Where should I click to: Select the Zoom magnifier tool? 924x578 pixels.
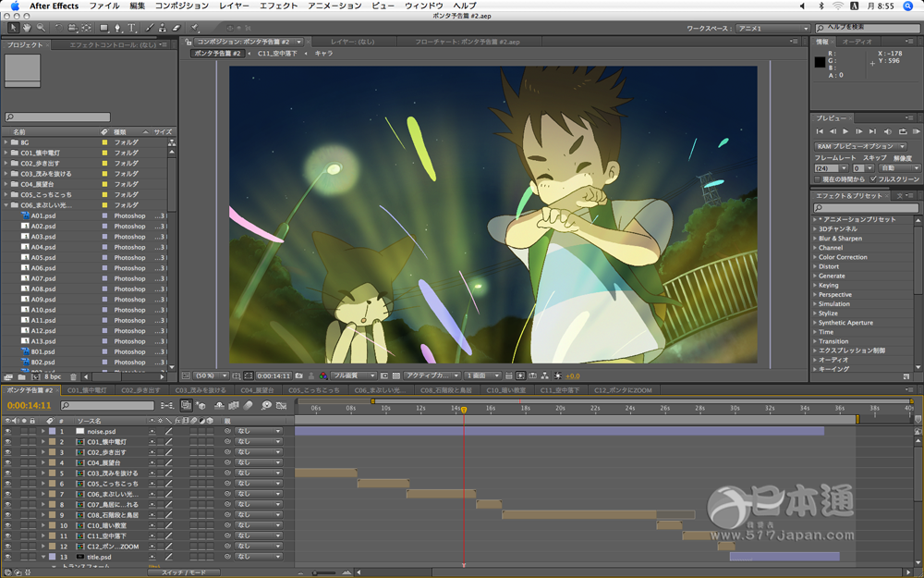pos(41,28)
